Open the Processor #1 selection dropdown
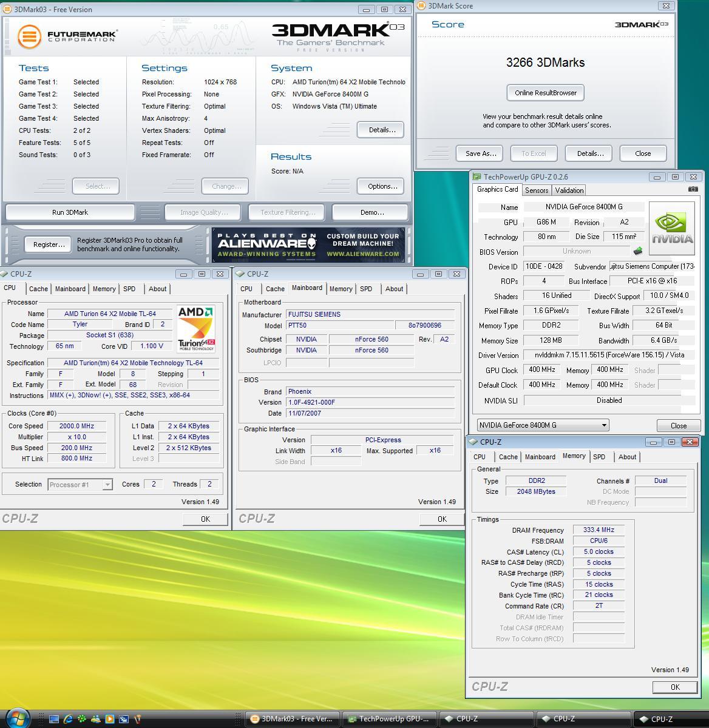The width and height of the screenshot is (709, 728). click(80, 485)
